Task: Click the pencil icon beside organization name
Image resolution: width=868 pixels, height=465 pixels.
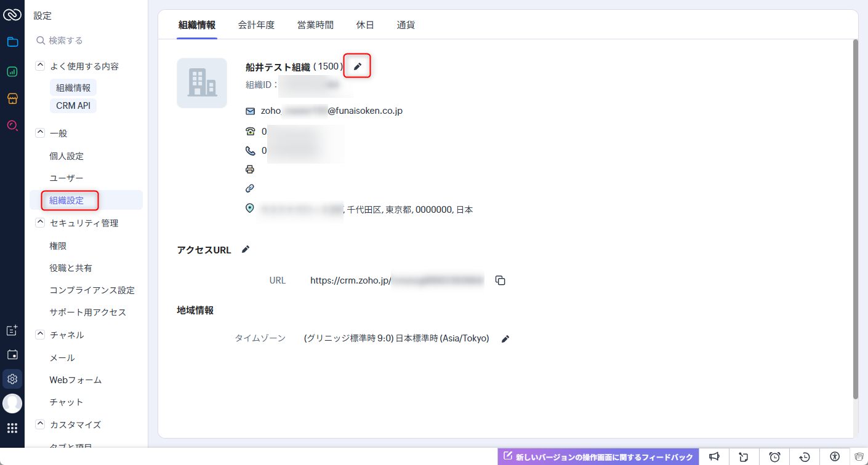Action: click(358, 66)
